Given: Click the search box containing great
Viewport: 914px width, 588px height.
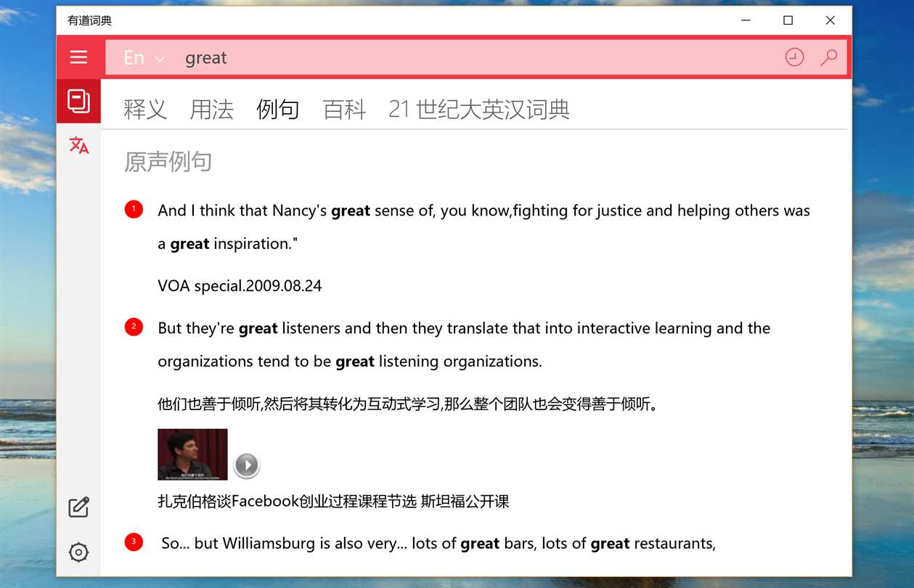Looking at the screenshot, I should pyautogui.click(x=479, y=58).
